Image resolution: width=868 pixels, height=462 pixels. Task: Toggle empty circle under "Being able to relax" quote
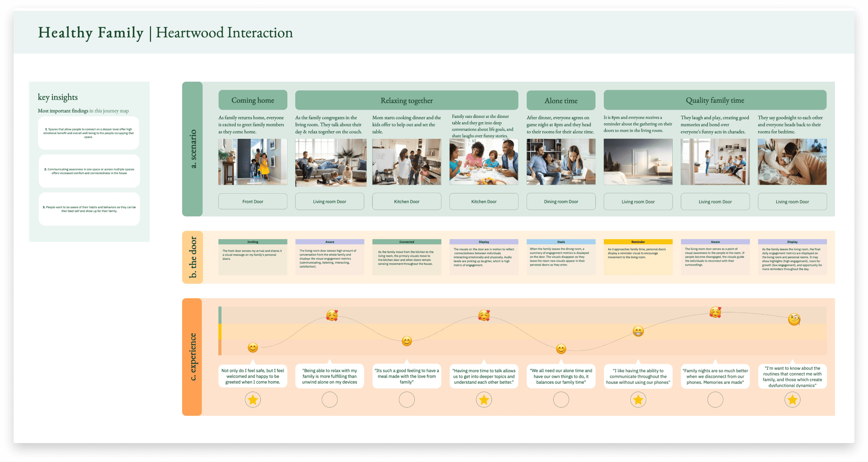(329, 400)
